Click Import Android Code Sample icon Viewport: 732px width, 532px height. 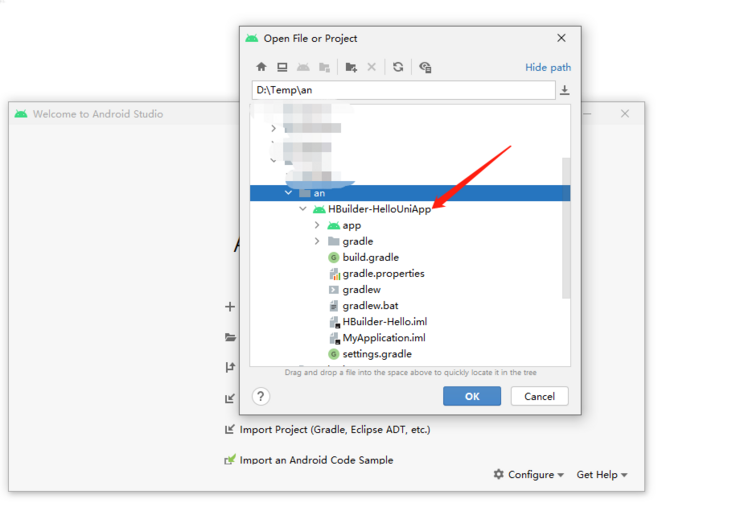coord(230,460)
